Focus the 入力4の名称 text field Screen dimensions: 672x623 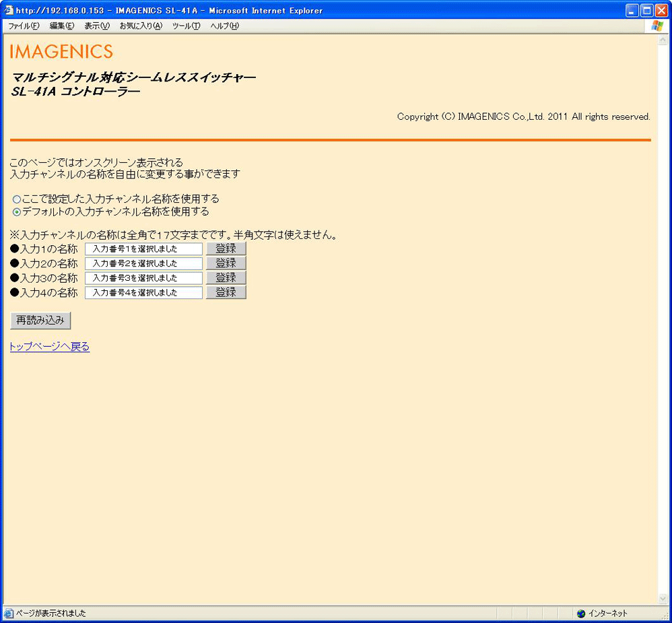click(143, 292)
